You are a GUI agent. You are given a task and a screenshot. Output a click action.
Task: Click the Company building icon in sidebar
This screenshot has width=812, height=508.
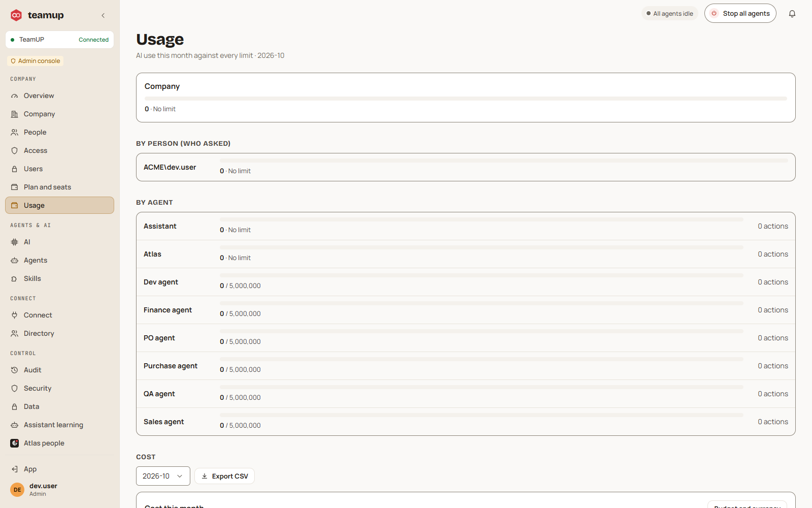(15, 114)
